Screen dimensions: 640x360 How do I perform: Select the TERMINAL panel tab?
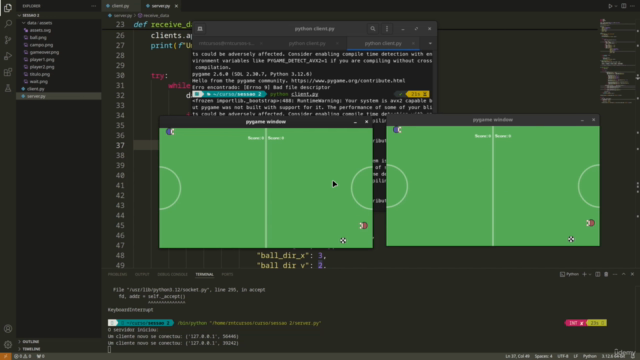point(204,274)
